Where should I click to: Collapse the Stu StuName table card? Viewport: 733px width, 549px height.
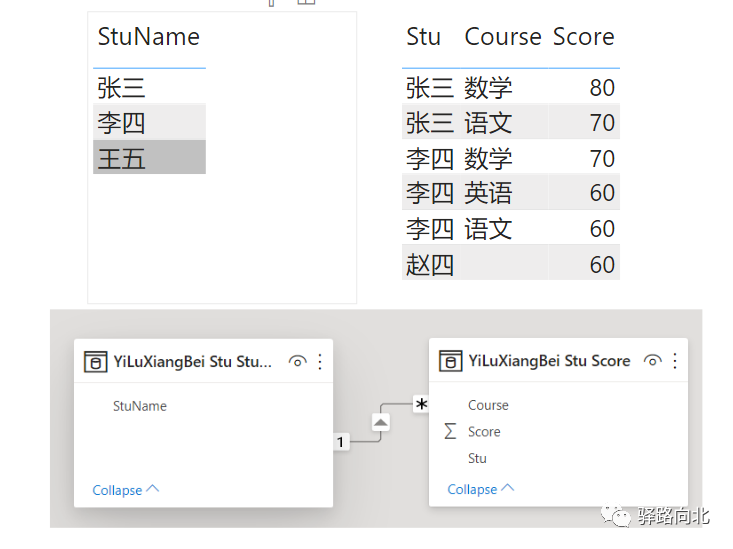coord(125,490)
